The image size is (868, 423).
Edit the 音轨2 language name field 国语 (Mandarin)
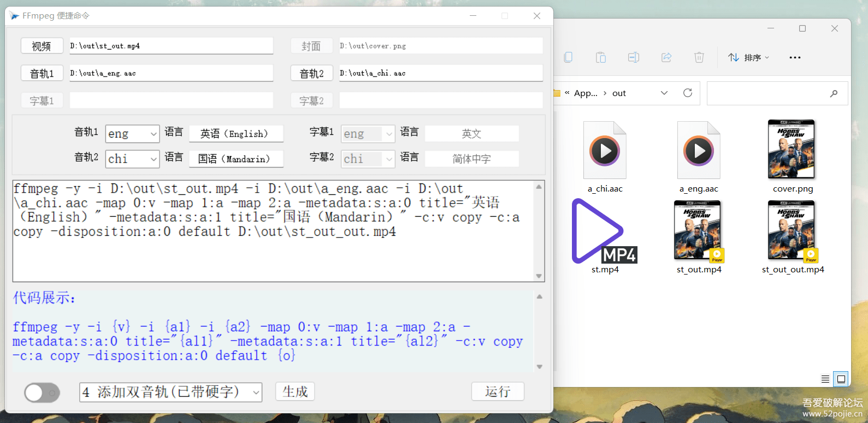click(x=236, y=159)
